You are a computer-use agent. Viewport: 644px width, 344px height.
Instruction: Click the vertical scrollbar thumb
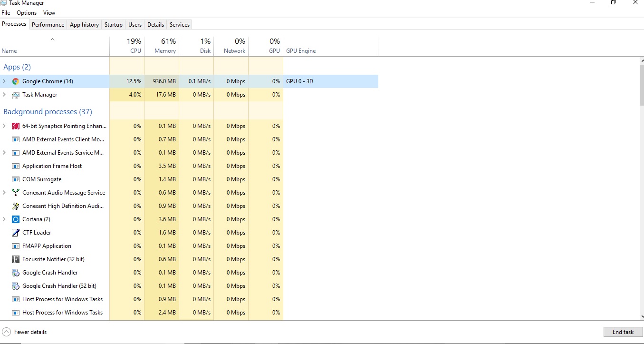[642, 86]
